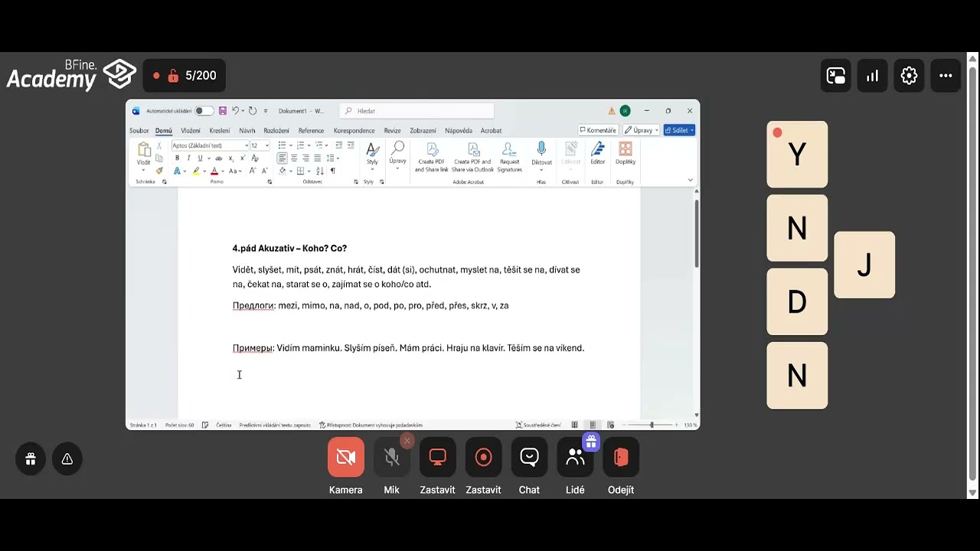Toggle show paragraph marks ¶
This screenshot has height=551, width=980.
[333, 171]
